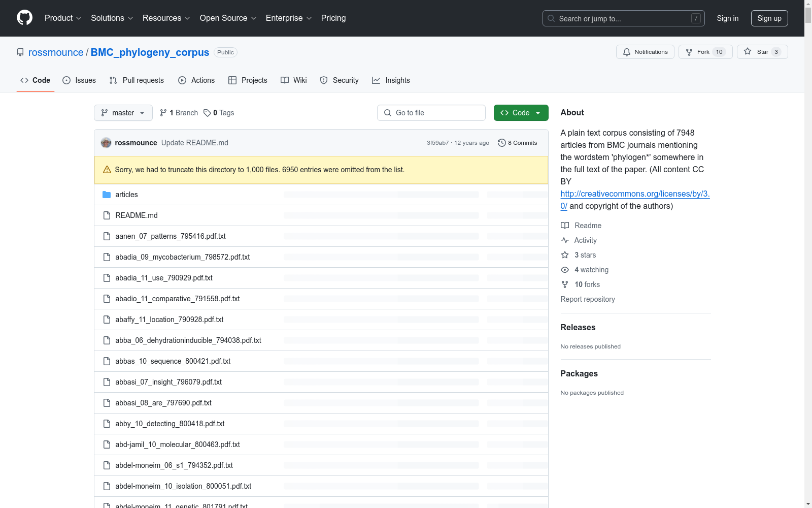Click the Sign in link
The height and width of the screenshot is (508, 812).
coord(728,18)
